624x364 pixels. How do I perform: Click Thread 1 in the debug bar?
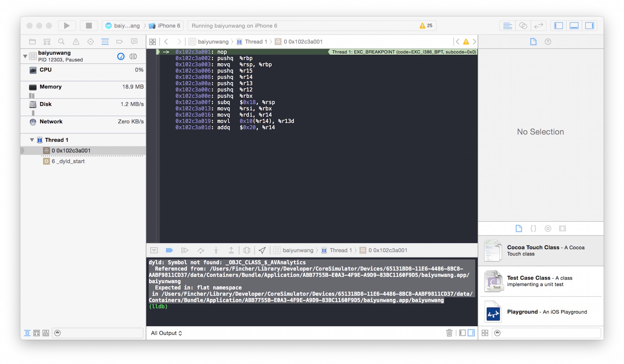(x=337, y=250)
